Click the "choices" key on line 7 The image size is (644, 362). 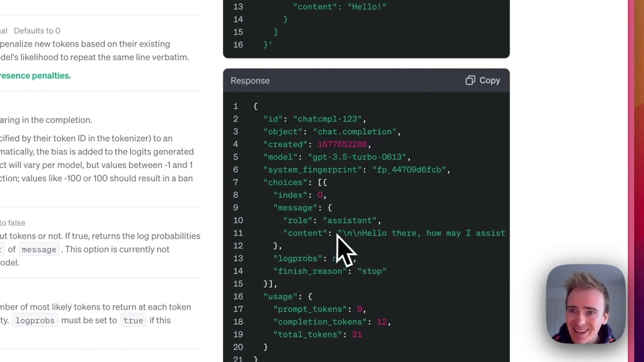pos(283,183)
